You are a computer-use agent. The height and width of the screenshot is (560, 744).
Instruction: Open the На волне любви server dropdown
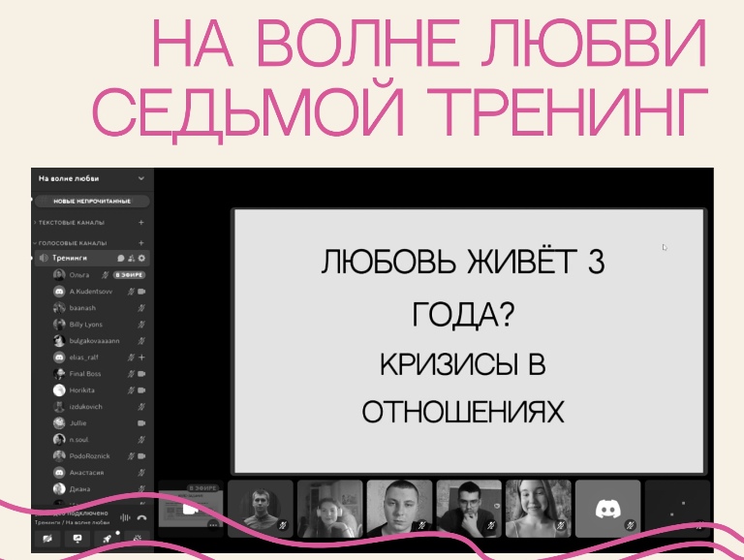coord(140,179)
